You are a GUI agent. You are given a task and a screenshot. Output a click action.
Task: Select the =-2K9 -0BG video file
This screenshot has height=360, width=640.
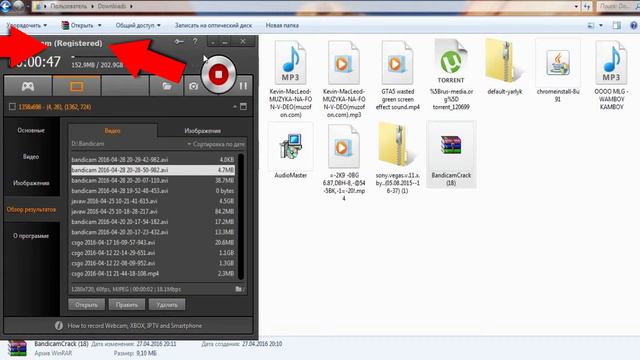(344, 162)
